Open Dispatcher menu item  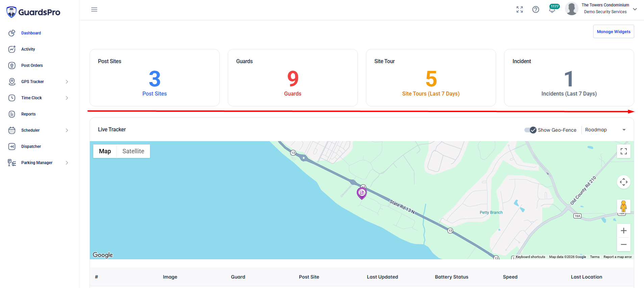tap(31, 147)
